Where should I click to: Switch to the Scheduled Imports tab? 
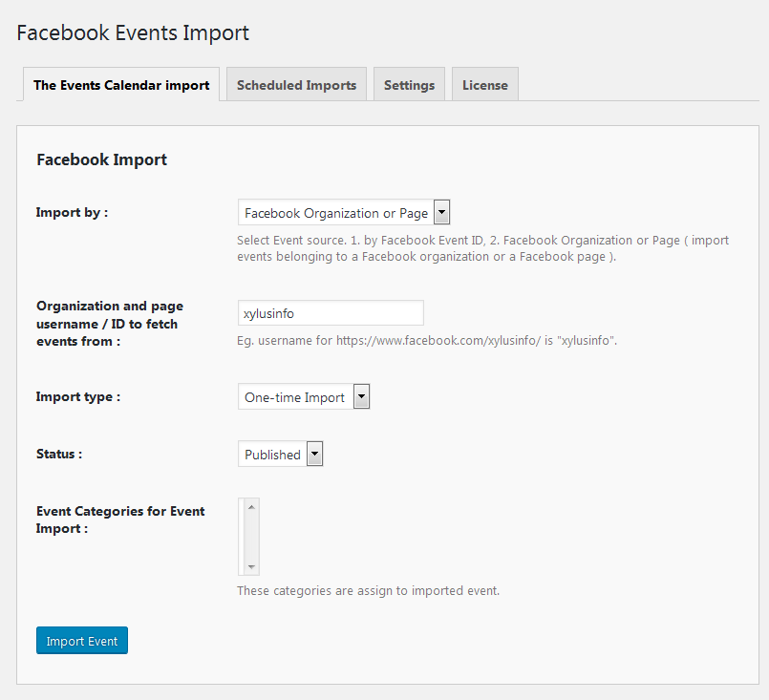pyautogui.click(x=296, y=85)
